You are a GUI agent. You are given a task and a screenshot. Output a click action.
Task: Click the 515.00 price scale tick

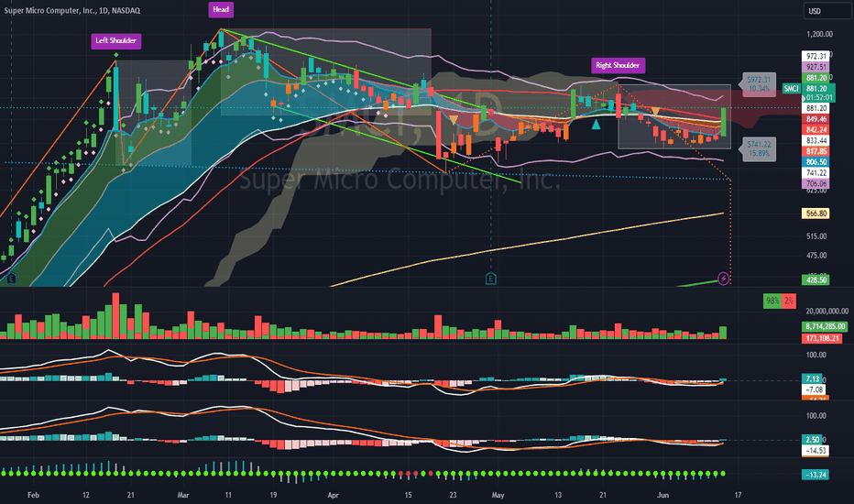[x=816, y=236]
